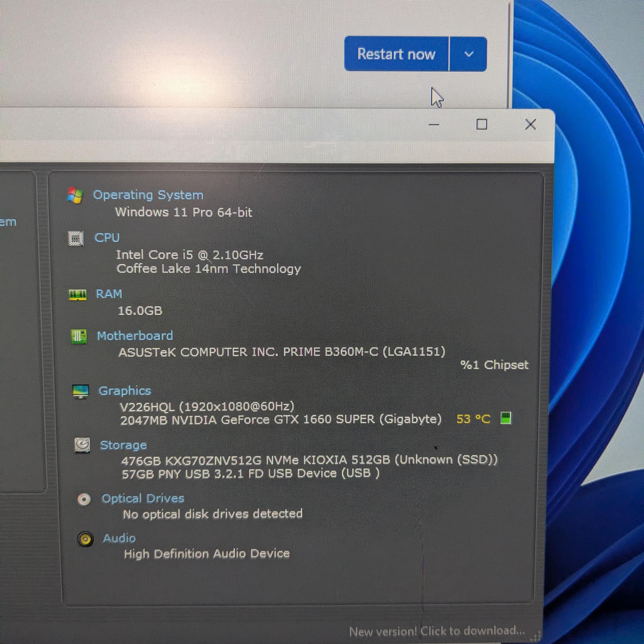Open the Operating System section link
This screenshot has width=644, height=644.
[148, 195]
